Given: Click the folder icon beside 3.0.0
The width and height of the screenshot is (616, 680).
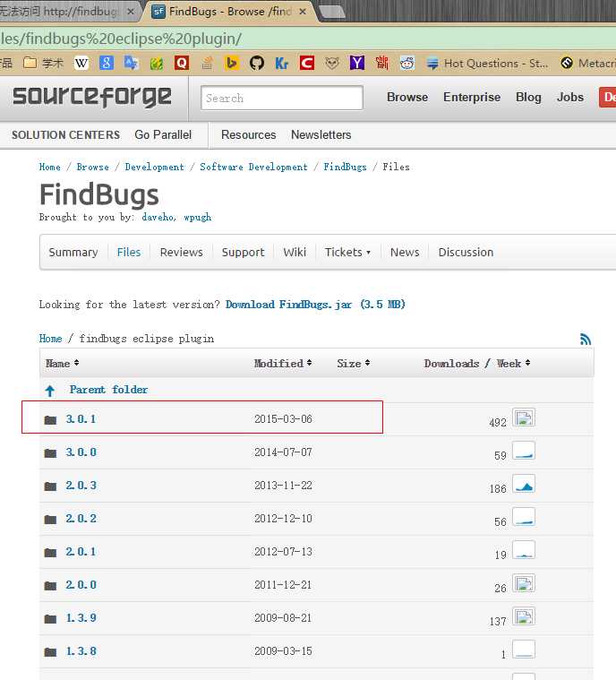Looking at the screenshot, I should click(x=50, y=453).
